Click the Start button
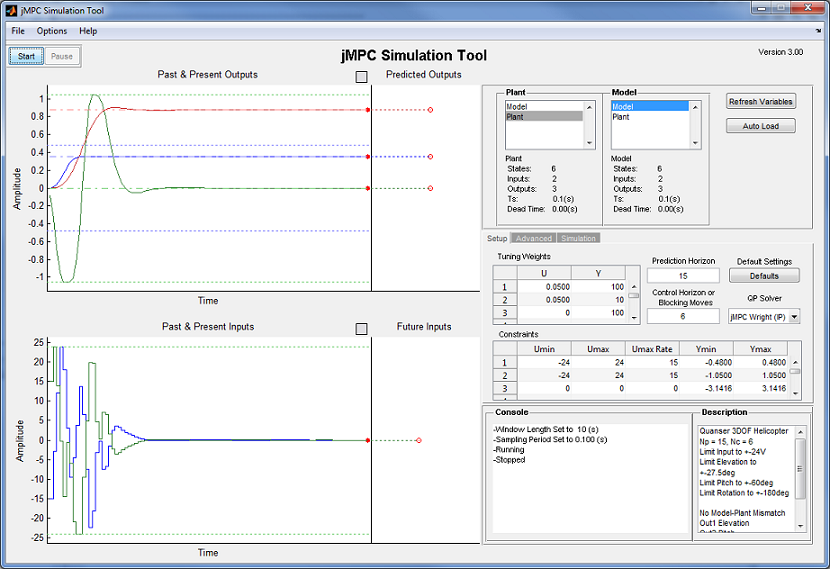The height and width of the screenshot is (569, 830). click(26, 56)
